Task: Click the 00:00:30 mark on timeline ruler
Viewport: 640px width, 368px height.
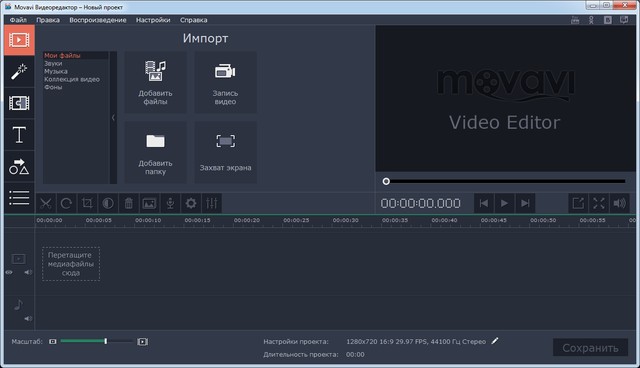Action: coord(345,220)
